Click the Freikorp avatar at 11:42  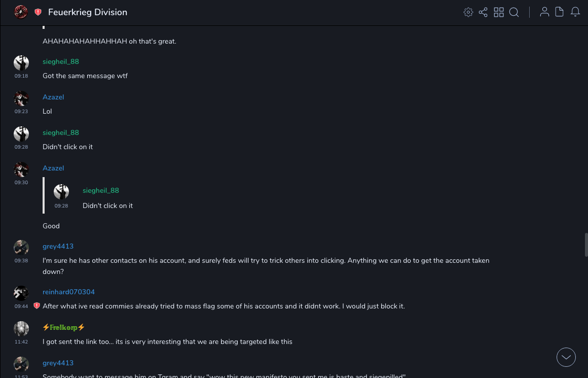pos(21,329)
